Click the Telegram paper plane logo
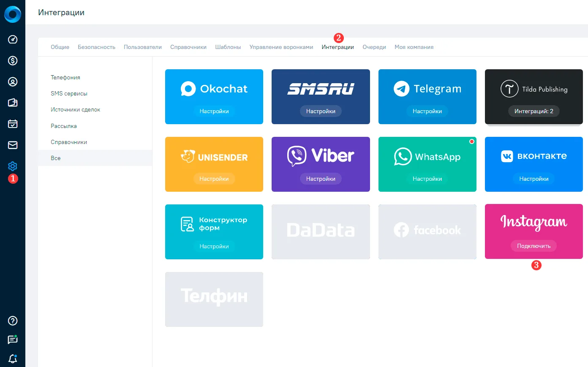588x367 pixels. [401, 89]
